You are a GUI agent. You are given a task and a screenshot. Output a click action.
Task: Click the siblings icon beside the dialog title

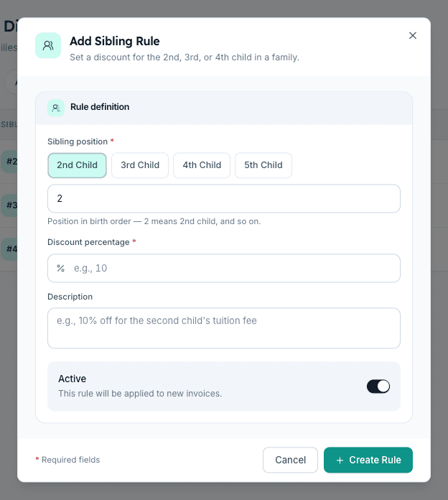click(48, 45)
